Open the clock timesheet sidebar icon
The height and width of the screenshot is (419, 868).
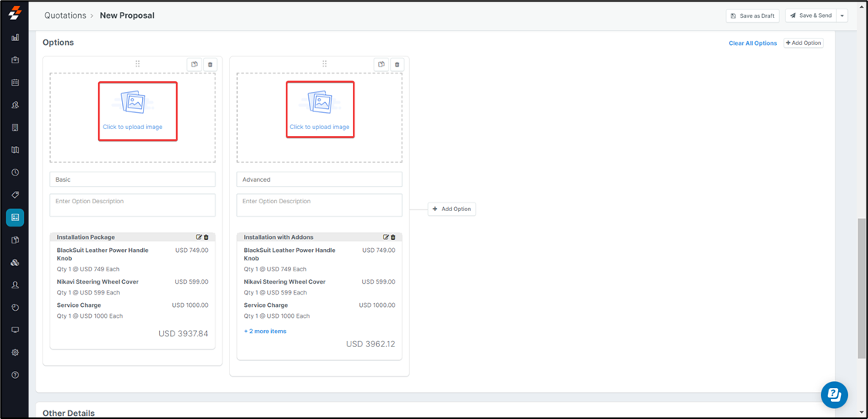click(x=15, y=172)
